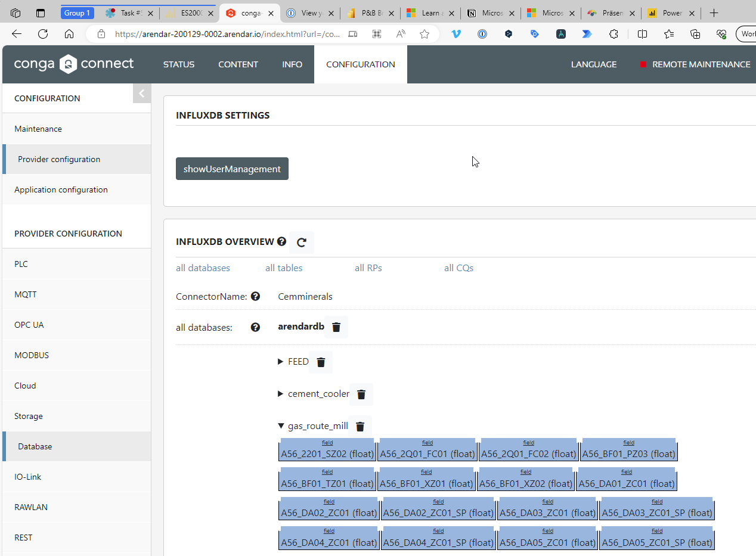The image size is (756, 556).
Task: Open a new browser tab
Action: [714, 13]
